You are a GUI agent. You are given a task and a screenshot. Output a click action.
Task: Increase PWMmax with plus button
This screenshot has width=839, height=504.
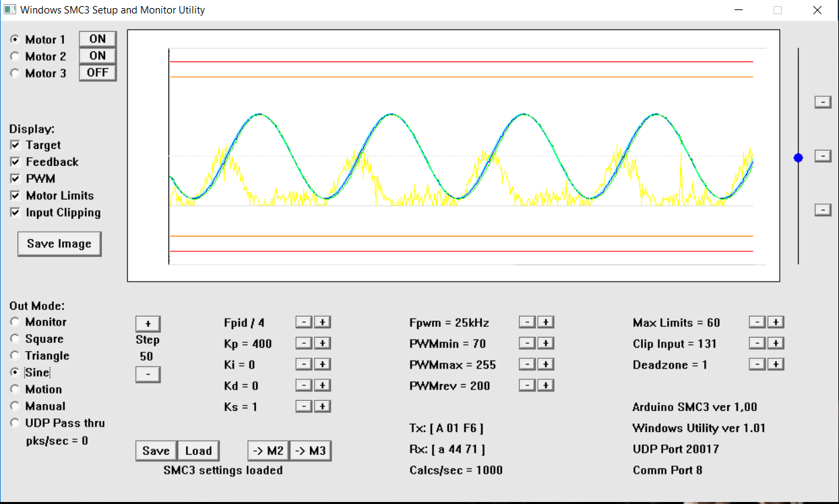click(x=546, y=364)
